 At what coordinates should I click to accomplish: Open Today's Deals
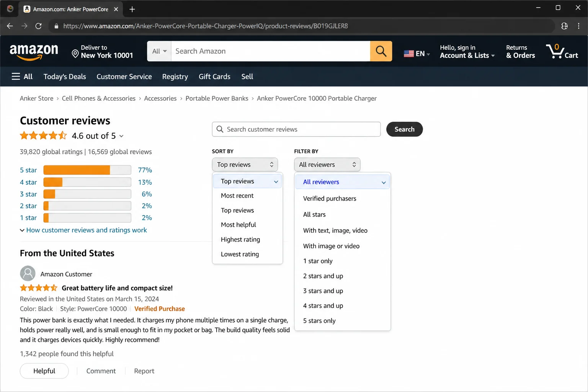(x=65, y=77)
